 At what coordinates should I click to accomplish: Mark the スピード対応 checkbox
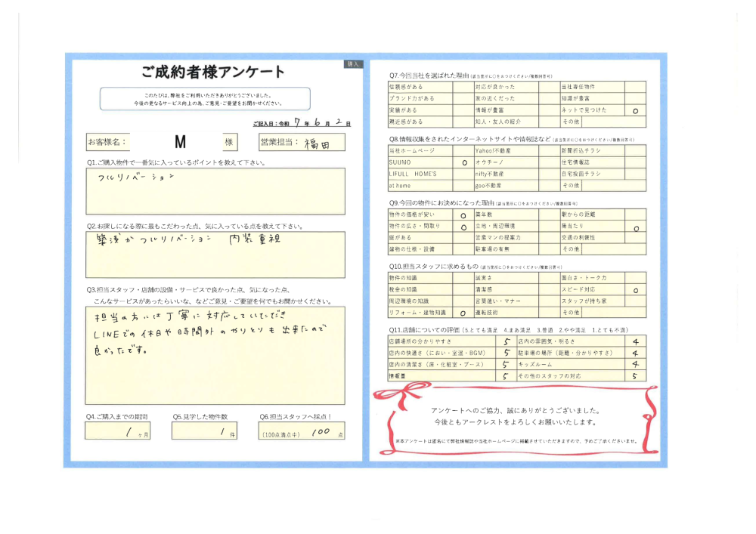pyautogui.click(x=635, y=289)
